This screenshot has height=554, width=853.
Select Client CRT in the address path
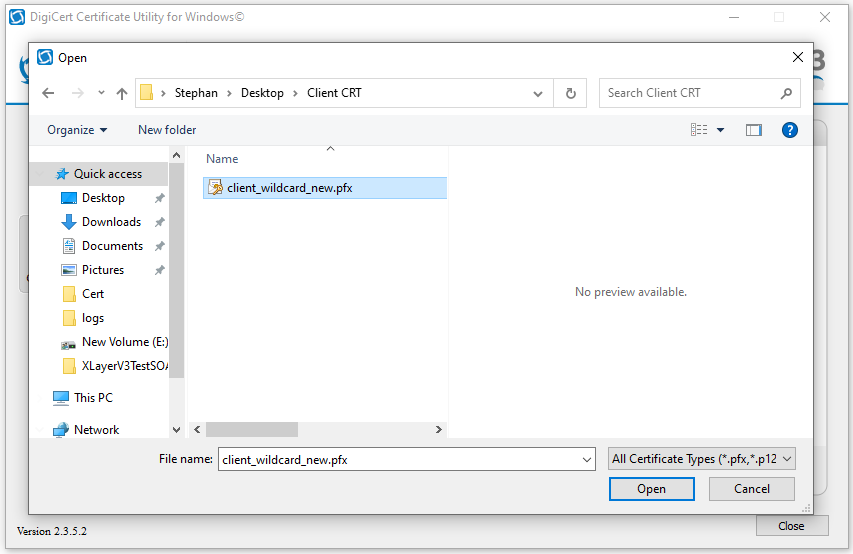[x=334, y=93]
